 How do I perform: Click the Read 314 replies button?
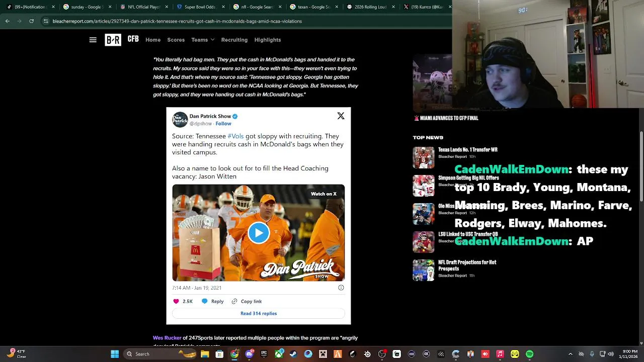coord(259,313)
